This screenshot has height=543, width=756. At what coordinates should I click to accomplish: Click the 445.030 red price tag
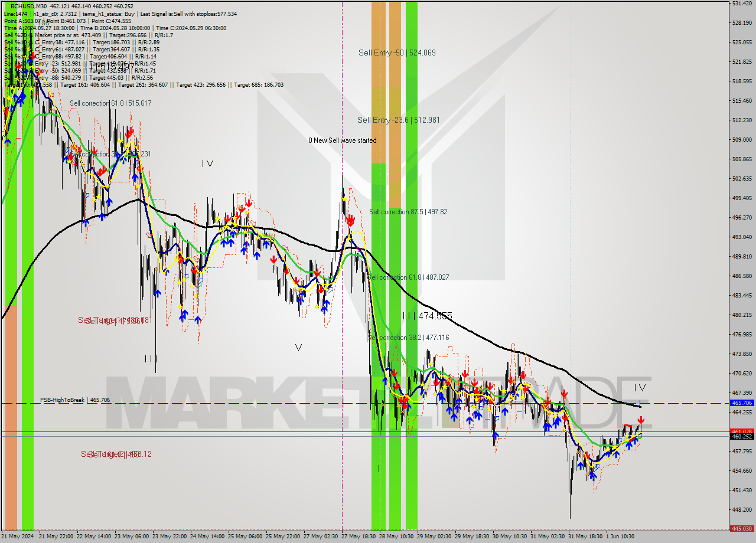741,529
